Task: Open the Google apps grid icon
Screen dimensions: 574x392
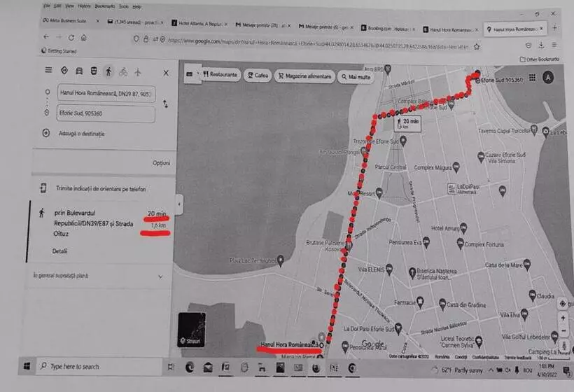Action: coord(532,78)
